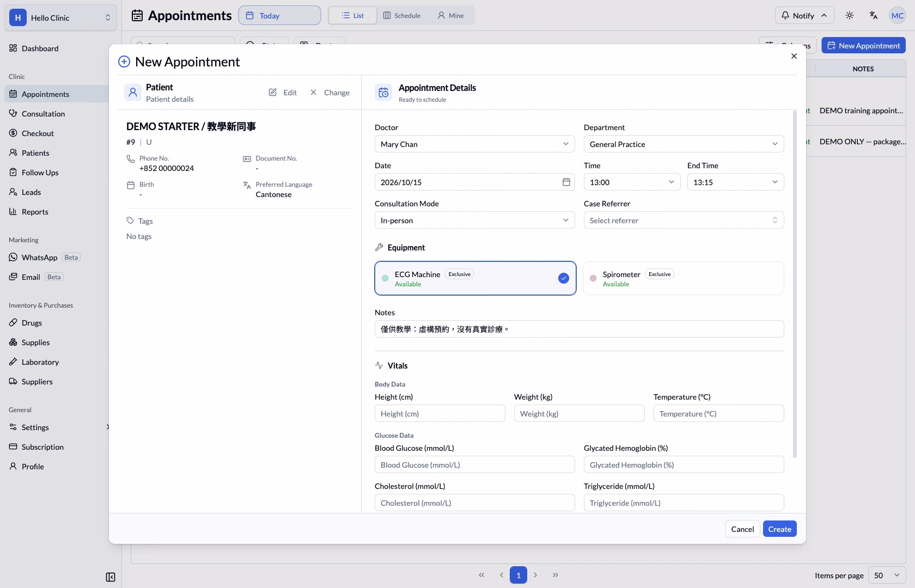Switch to the Schedule view

[x=402, y=15]
